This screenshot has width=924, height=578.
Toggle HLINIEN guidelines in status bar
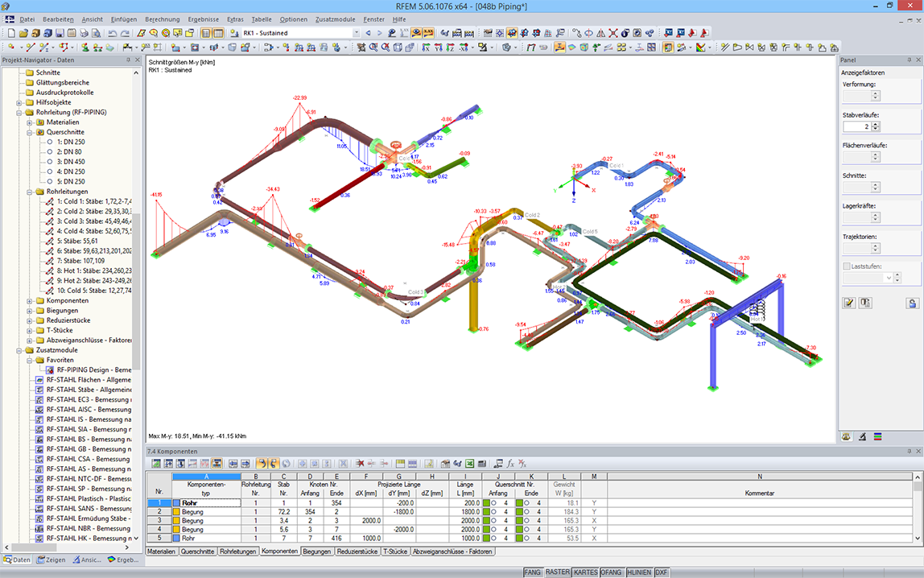[639, 572]
